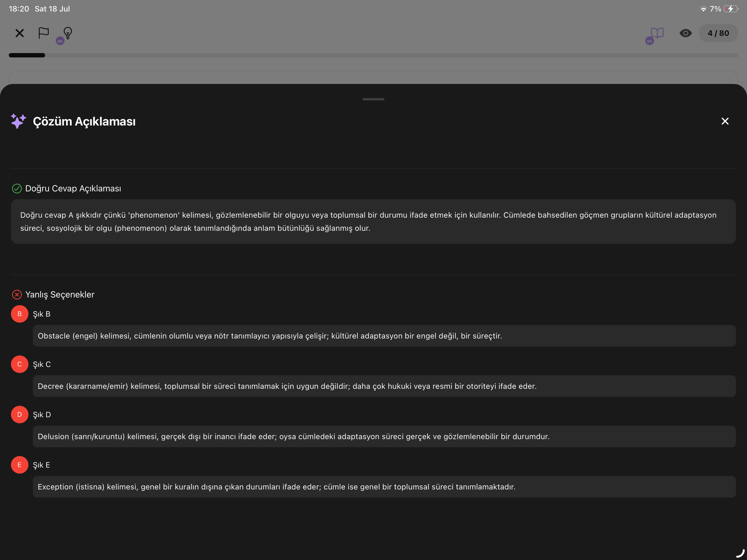Click the sparkle icon beside Çözüm Açıklaması
Viewport: 747px width, 560px height.
tap(18, 121)
